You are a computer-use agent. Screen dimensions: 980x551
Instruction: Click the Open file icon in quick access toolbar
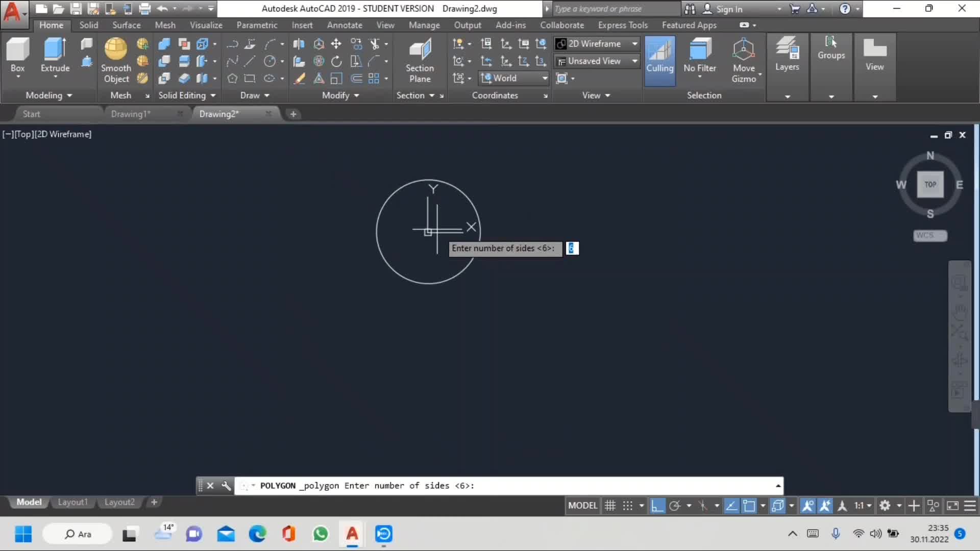[58, 9]
